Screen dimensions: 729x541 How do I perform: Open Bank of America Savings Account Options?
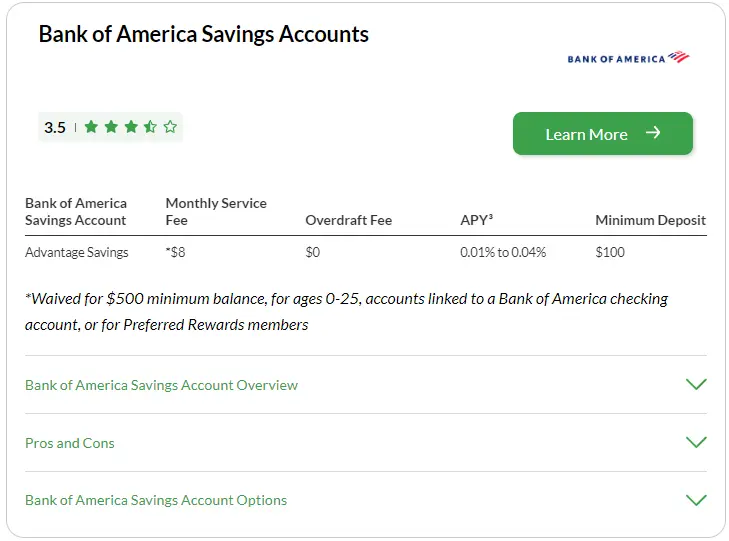156,501
